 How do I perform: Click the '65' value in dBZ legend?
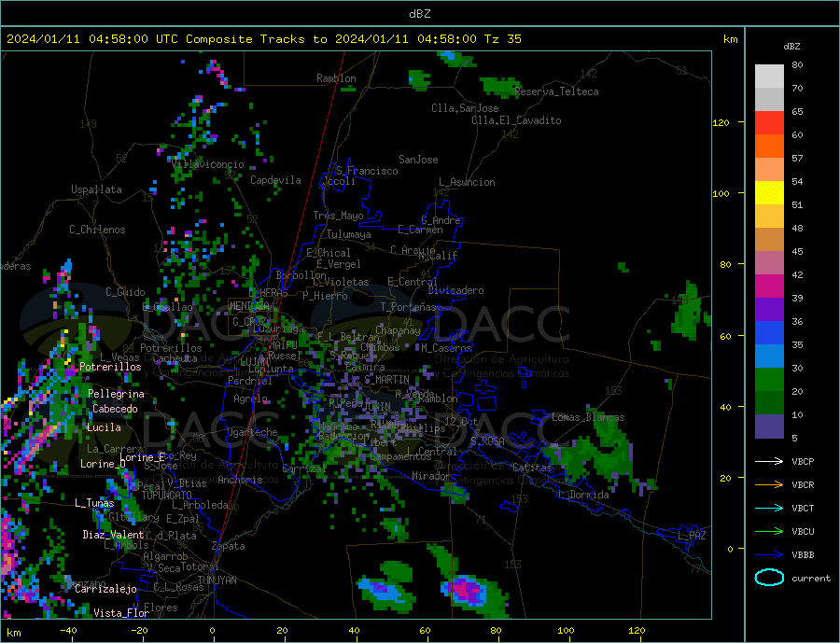point(797,111)
